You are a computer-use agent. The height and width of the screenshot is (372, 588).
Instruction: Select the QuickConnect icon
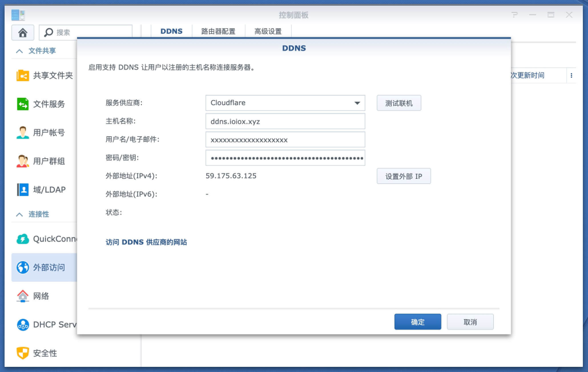pyautogui.click(x=23, y=239)
